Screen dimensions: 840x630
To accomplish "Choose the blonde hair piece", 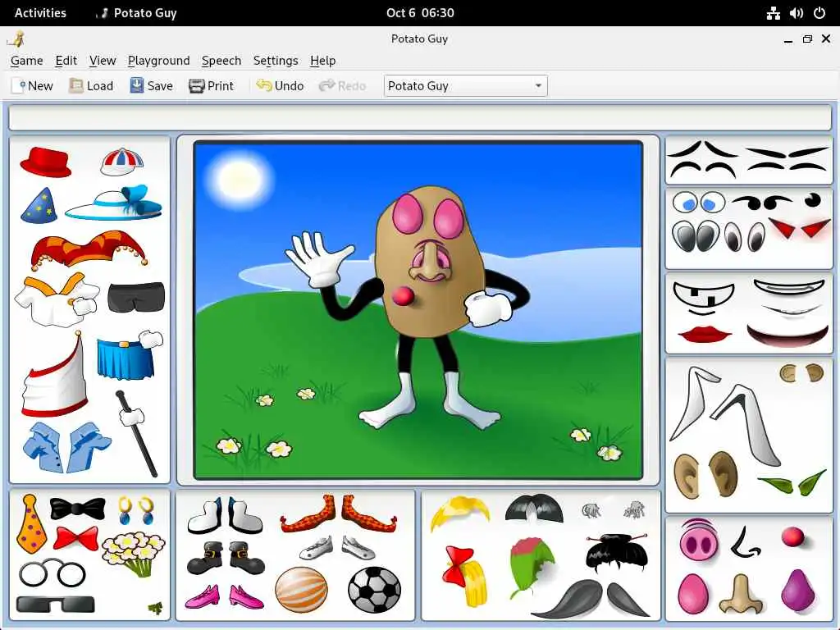I will [x=459, y=513].
